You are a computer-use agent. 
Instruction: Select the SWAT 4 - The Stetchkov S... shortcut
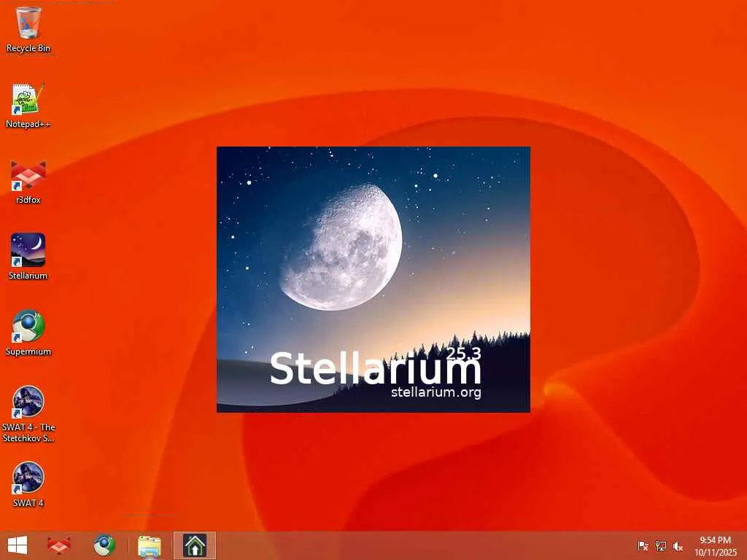click(28, 414)
